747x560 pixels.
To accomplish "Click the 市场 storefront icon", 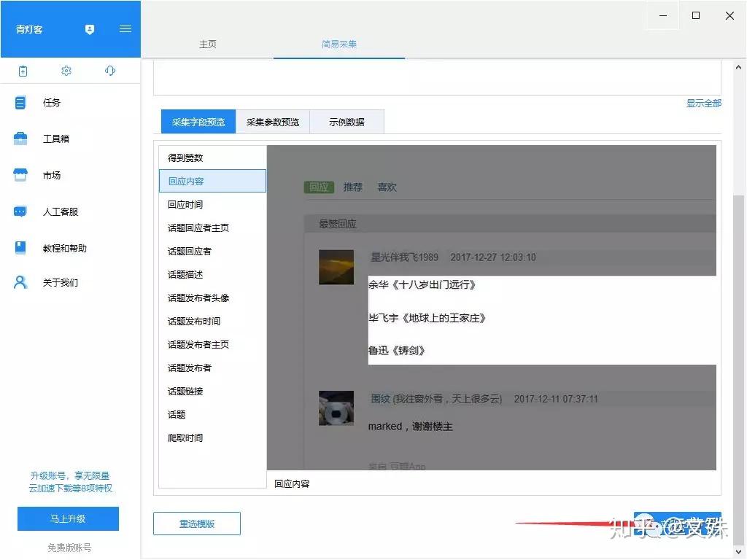I will coord(20,175).
